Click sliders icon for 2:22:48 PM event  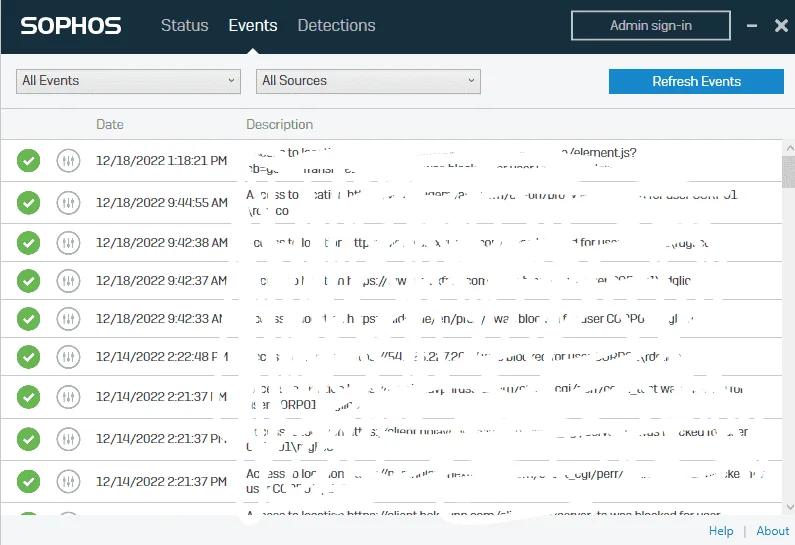tap(68, 357)
